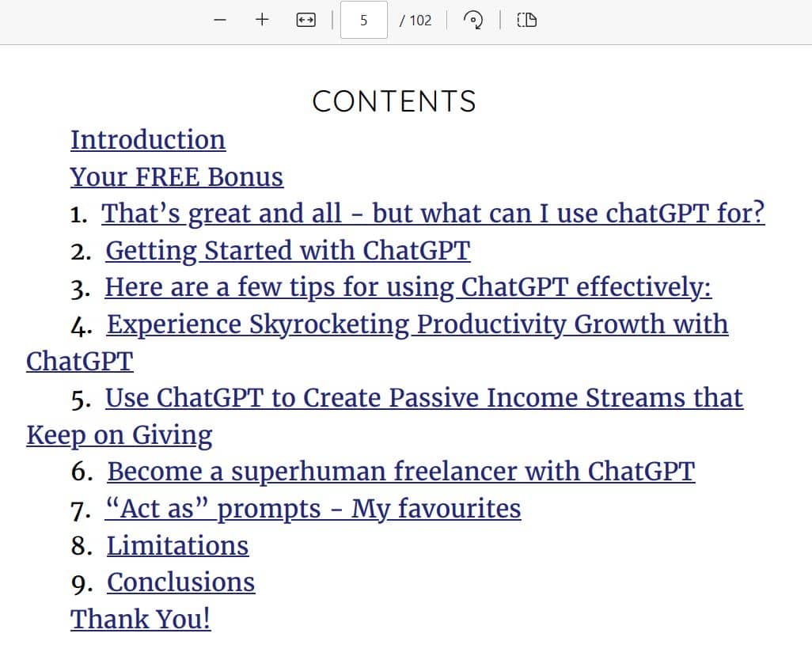Toggle the page view layout icon
The width and height of the screenshot is (812, 656).
click(x=526, y=21)
